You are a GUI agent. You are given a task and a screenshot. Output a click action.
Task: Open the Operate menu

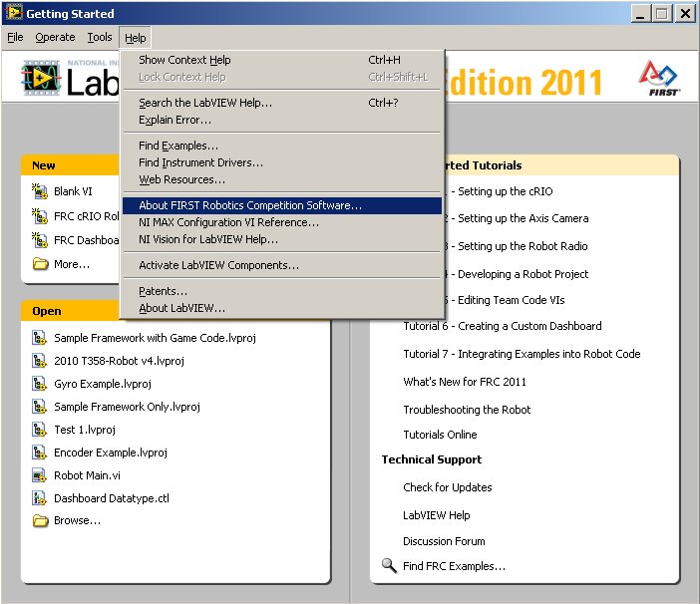[x=55, y=38]
